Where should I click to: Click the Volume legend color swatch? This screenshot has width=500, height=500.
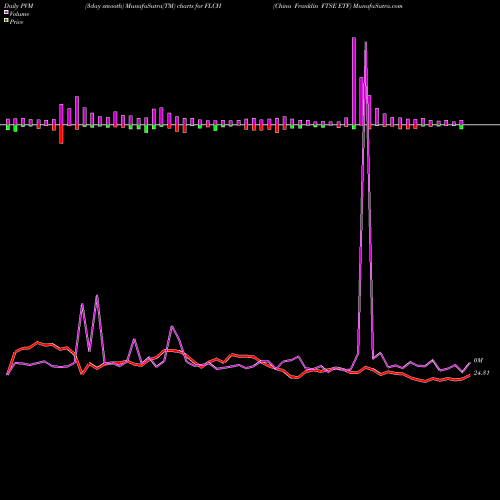click(x=6, y=12)
